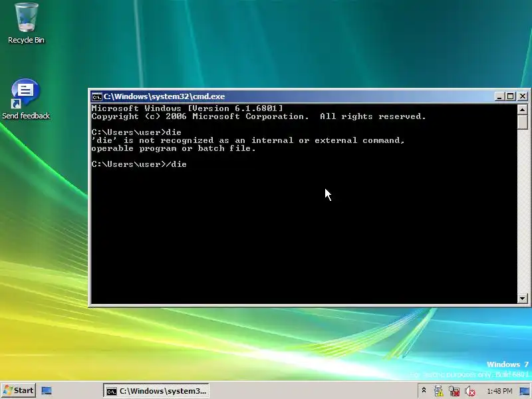Close the cmd.exe window
The height and width of the screenshot is (399, 532).
523,96
